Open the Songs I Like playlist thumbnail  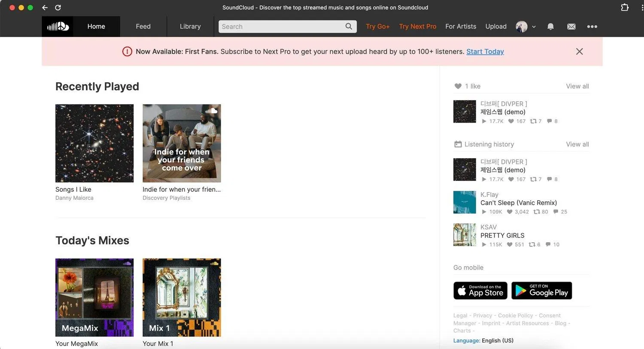click(94, 143)
